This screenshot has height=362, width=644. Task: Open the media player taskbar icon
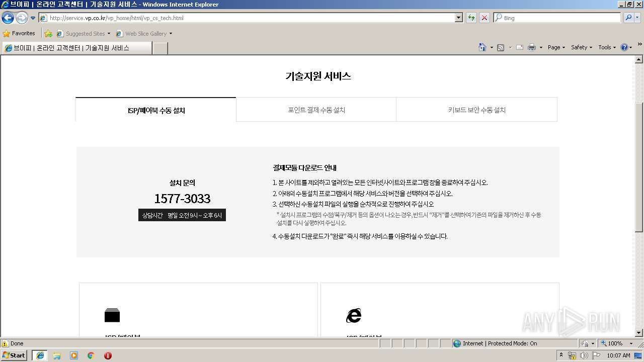click(x=74, y=355)
